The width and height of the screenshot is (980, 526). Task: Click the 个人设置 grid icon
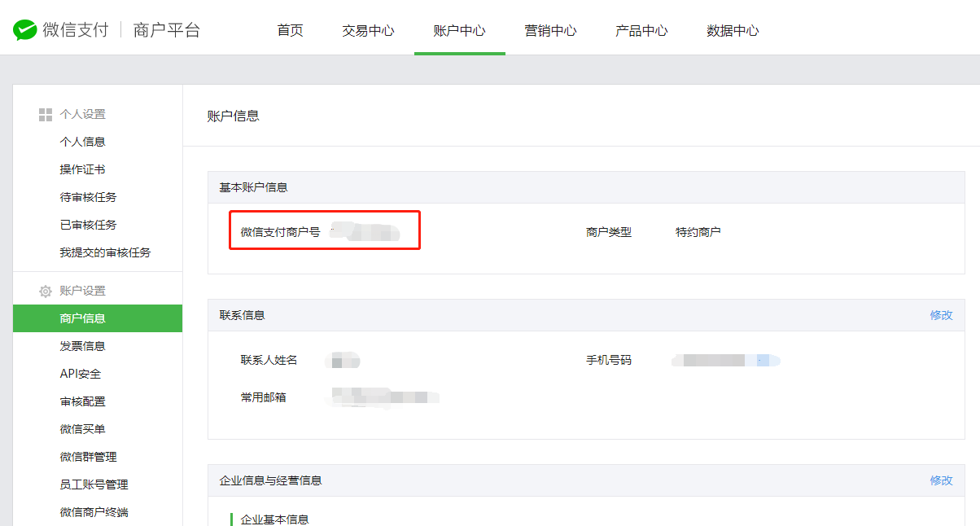pos(46,115)
